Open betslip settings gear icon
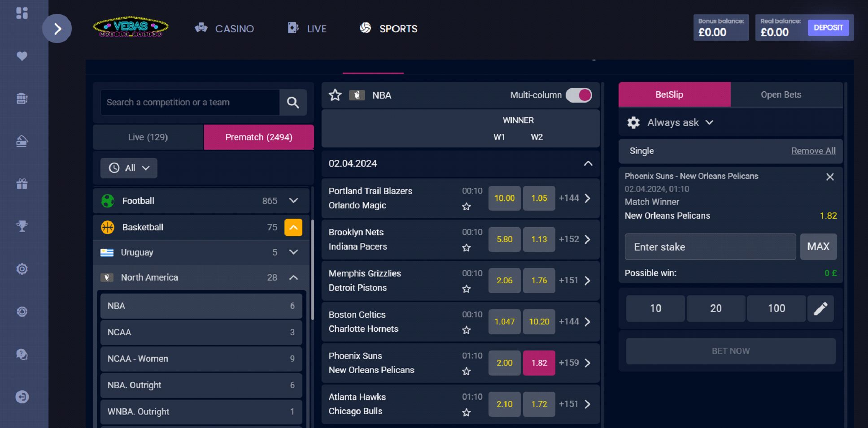The width and height of the screenshot is (868, 428). coord(633,122)
